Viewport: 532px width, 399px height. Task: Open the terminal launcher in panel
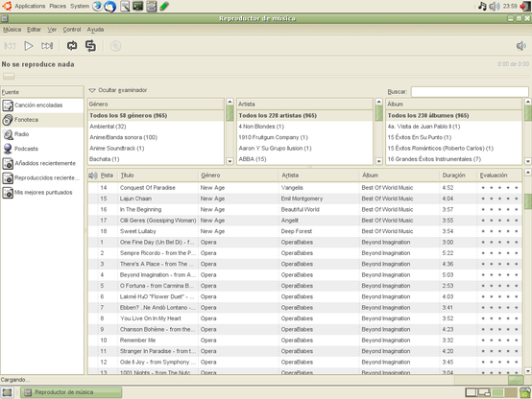137,6
